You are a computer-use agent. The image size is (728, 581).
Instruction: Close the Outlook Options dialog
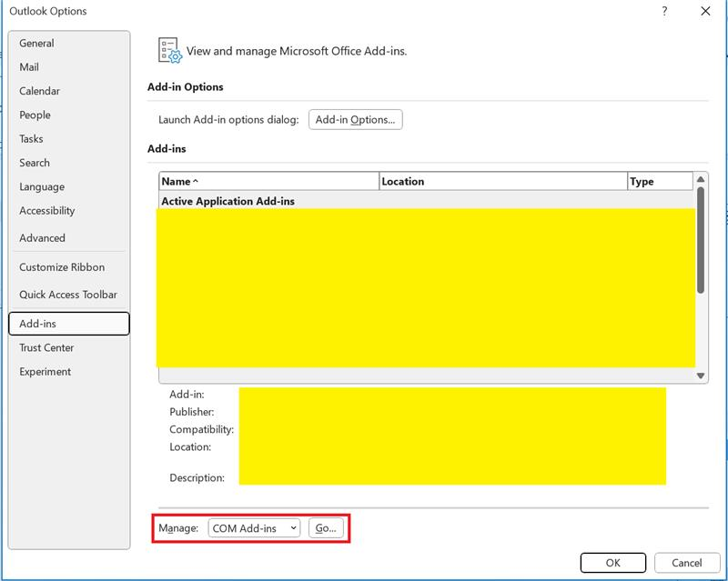click(705, 11)
